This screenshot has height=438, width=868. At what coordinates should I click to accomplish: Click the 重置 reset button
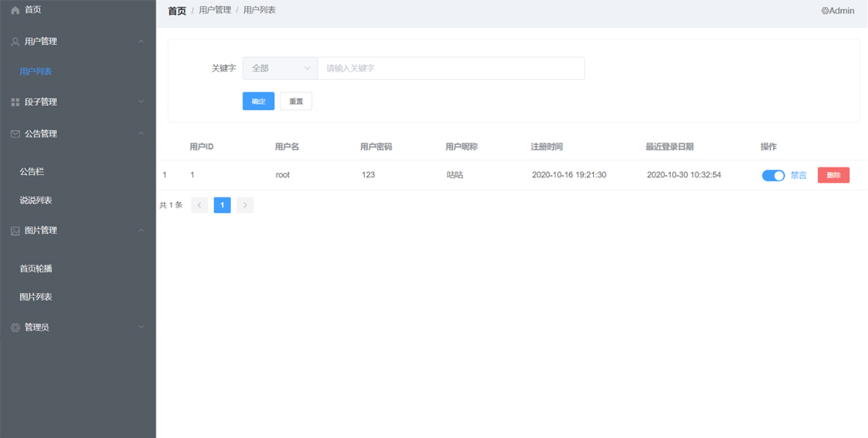point(296,102)
